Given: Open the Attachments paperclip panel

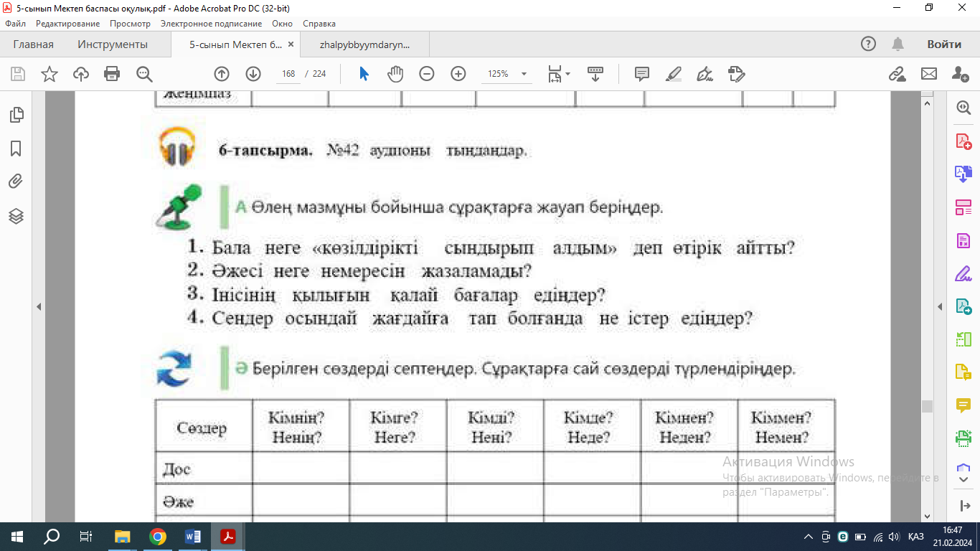Looking at the screenshot, I should [x=16, y=182].
